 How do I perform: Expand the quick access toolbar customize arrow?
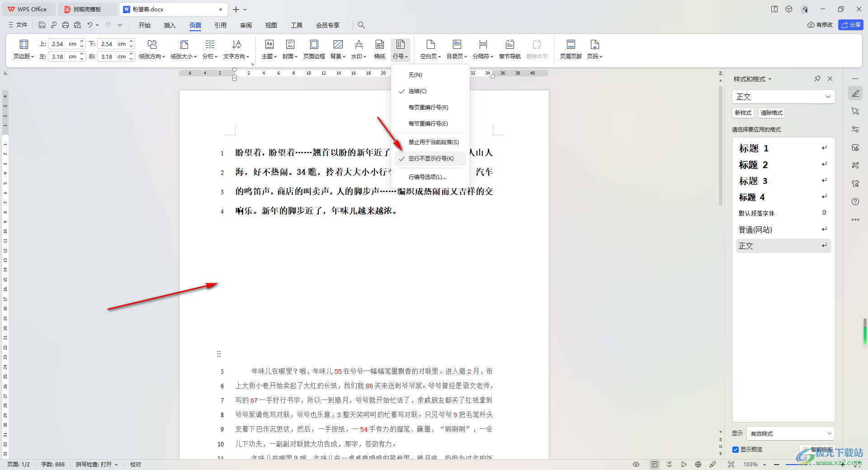pos(120,25)
